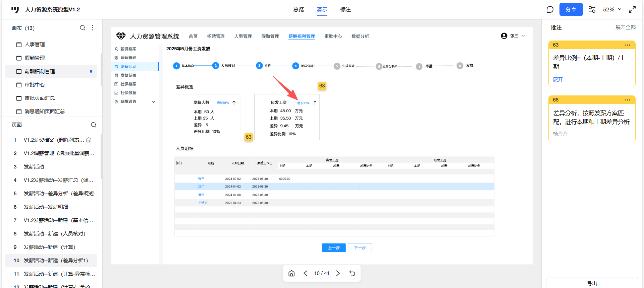Switch to the 总览 tab

point(298,9)
